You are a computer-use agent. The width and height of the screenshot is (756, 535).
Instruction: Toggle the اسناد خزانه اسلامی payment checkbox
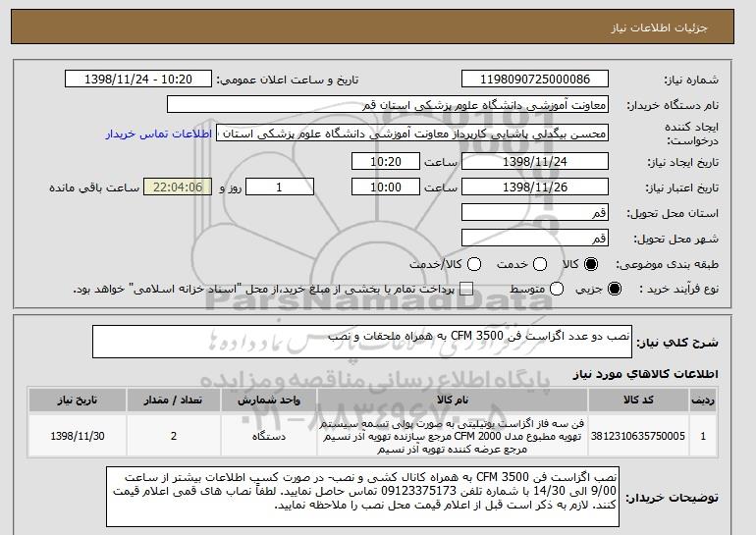[x=466, y=290]
